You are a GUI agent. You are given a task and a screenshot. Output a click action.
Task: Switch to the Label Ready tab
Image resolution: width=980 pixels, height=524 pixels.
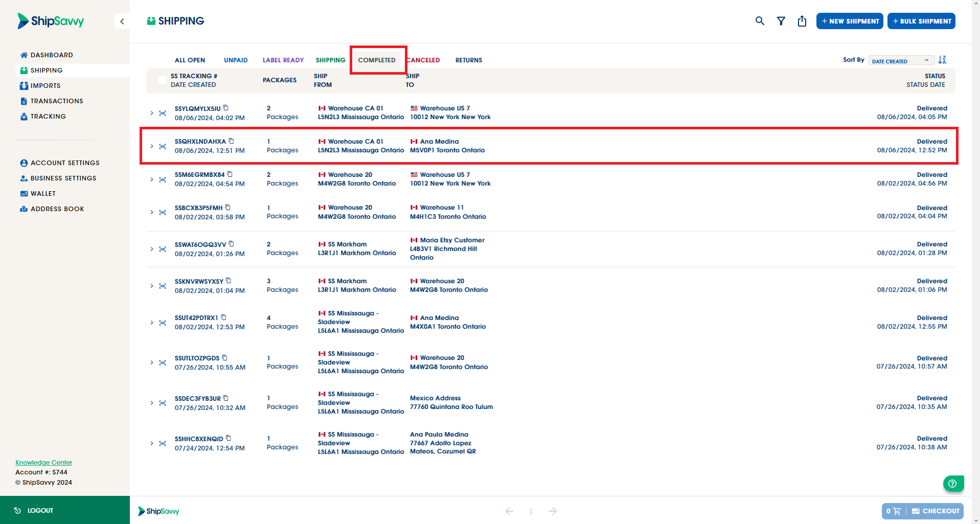(x=283, y=60)
